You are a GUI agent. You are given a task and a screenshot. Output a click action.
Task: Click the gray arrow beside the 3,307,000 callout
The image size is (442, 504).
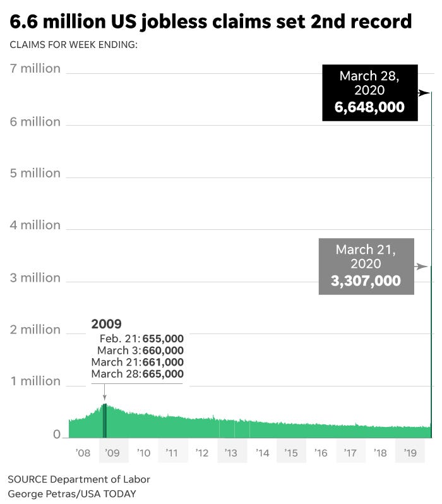(x=422, y=267)
